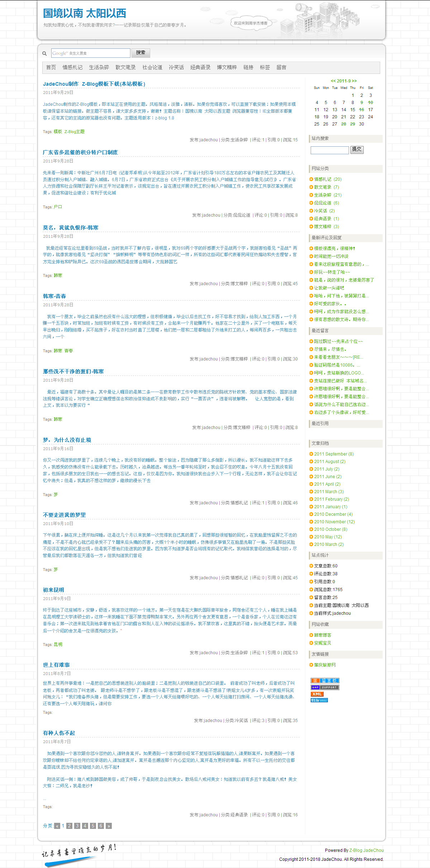430x868 pixels.
Task: Click the 户口 tag link
Action: coord(58,207)
